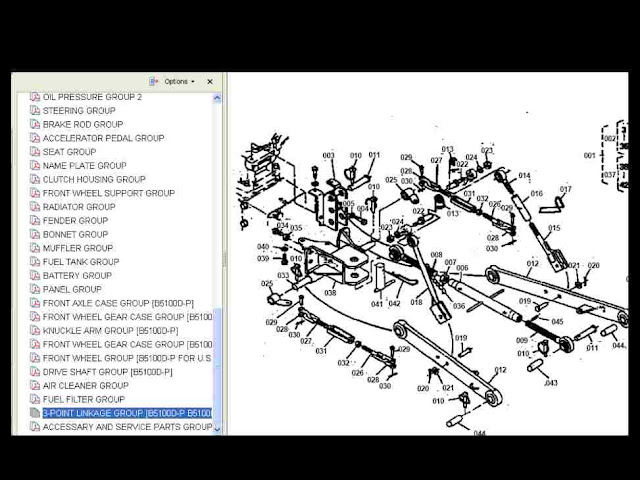The width and height of the screenshot is (640, 480).
Task: Open MUFFLER GROUP bookmark
Action: tap(78, 248)
